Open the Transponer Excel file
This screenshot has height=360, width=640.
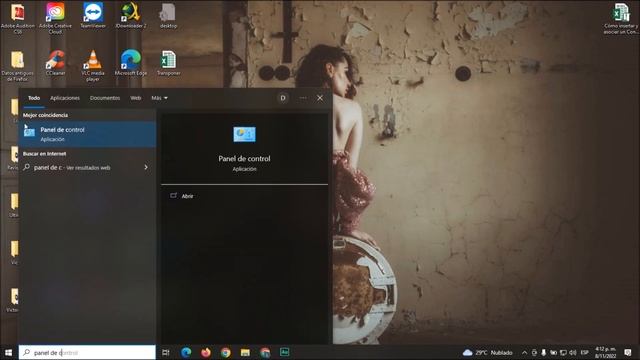pos(168,63)
